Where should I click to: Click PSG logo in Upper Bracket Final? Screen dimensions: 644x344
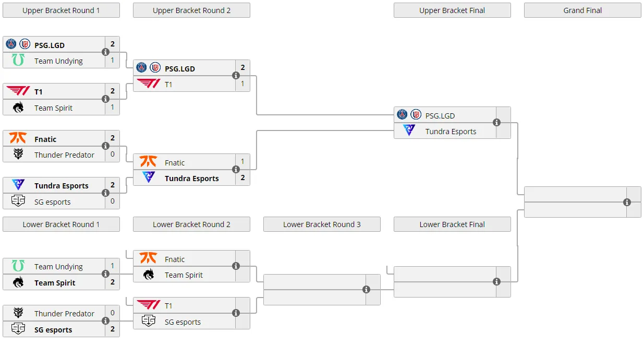click(402, 114)
